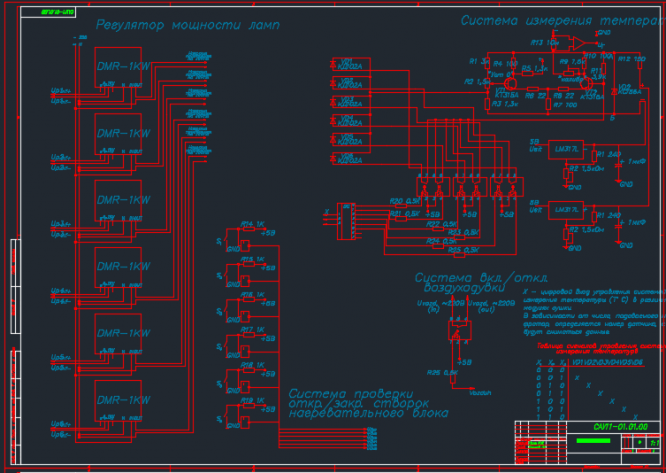Click the R22 0,5K resistor label
Viewport: 666px width, 473px height.
click(x=441, y=224)
